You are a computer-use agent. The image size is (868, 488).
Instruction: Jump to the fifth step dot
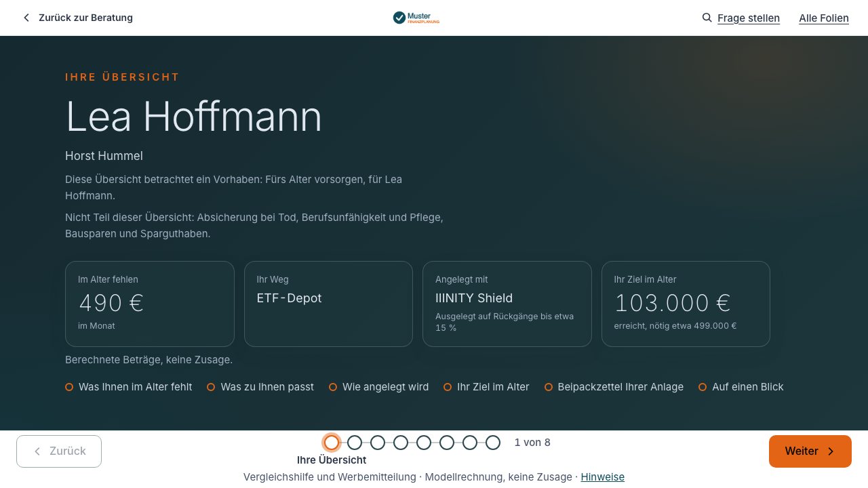[x=424, y=443]
